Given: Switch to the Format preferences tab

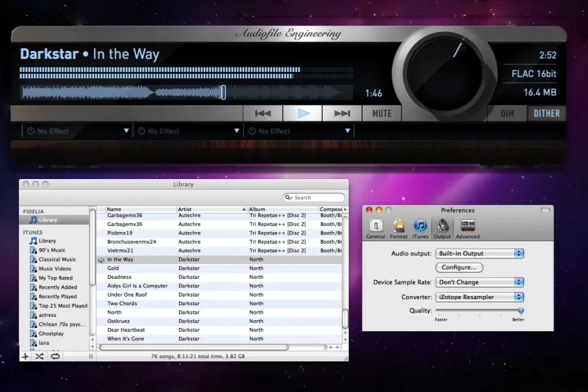Looking at the screenshot, I should coord(398,227).
